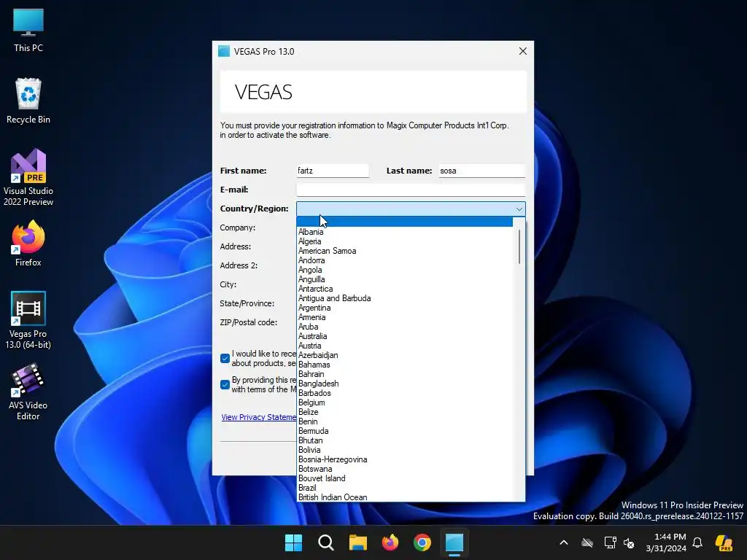Close the VEGAS Pro 13.0 dialog
Viewport: 747px width, 560px height.
pos(522,51)
